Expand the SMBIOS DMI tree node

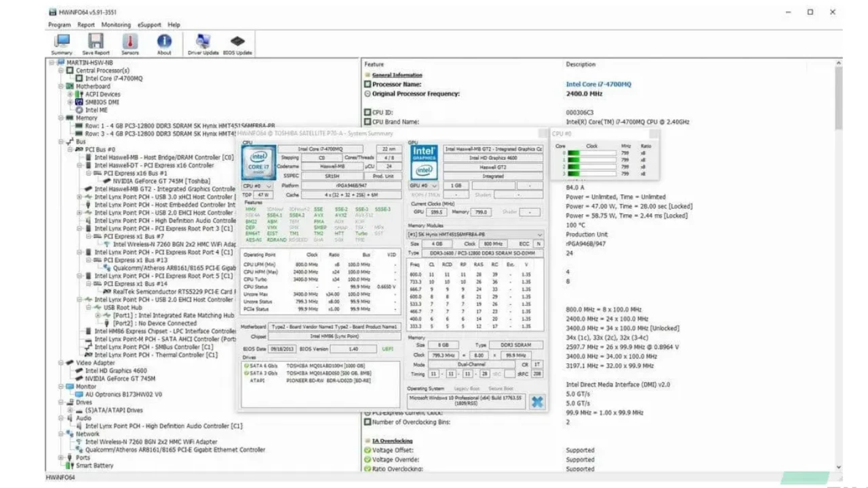[x=70, y=102]
